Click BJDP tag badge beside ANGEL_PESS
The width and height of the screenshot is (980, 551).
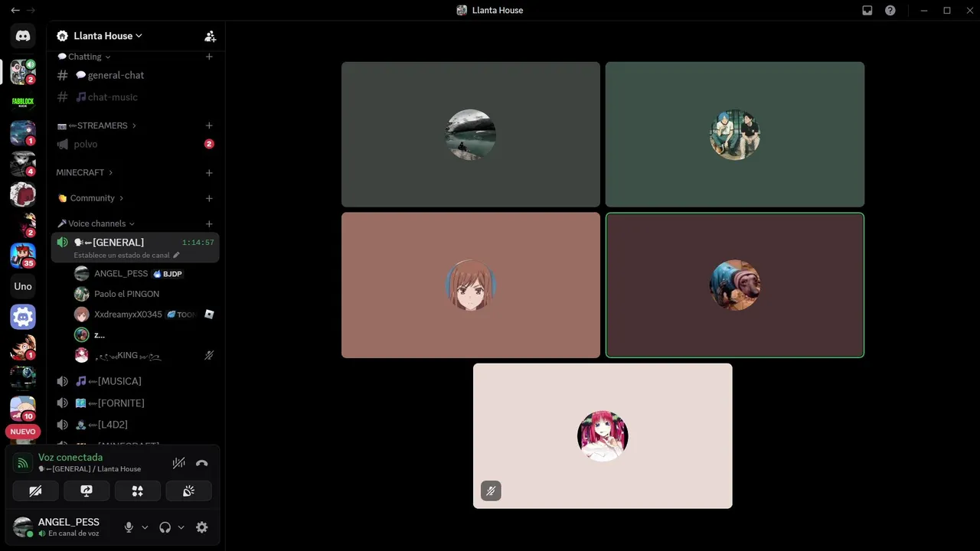tap(168, 273)
